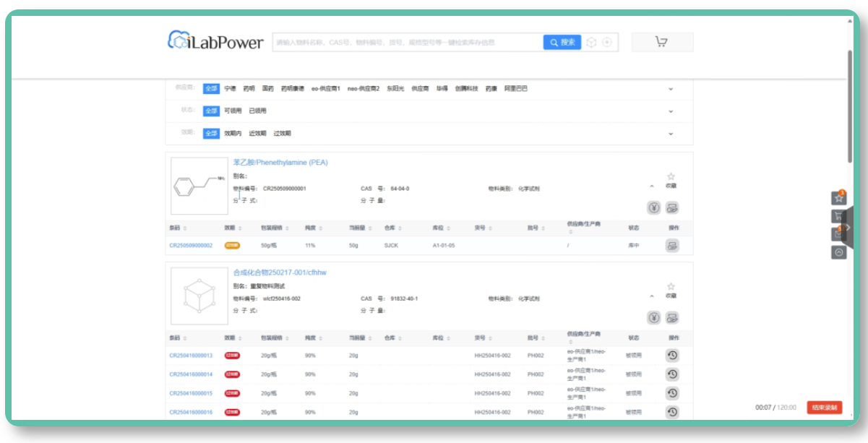Open the structure search cube icon
Viewport: 868px width, 443px height.
[x=591, y=43]
